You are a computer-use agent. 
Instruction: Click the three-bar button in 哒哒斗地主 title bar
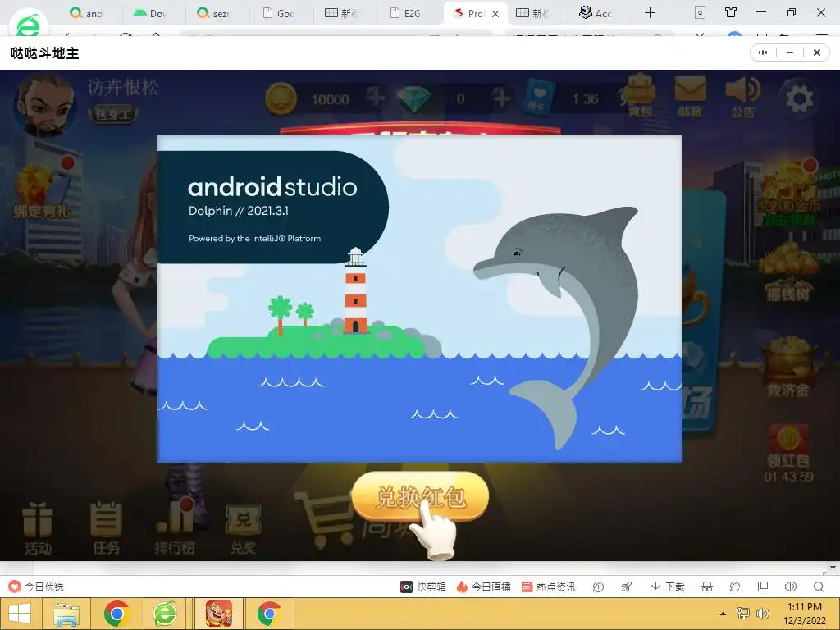[x=763, y=52]
